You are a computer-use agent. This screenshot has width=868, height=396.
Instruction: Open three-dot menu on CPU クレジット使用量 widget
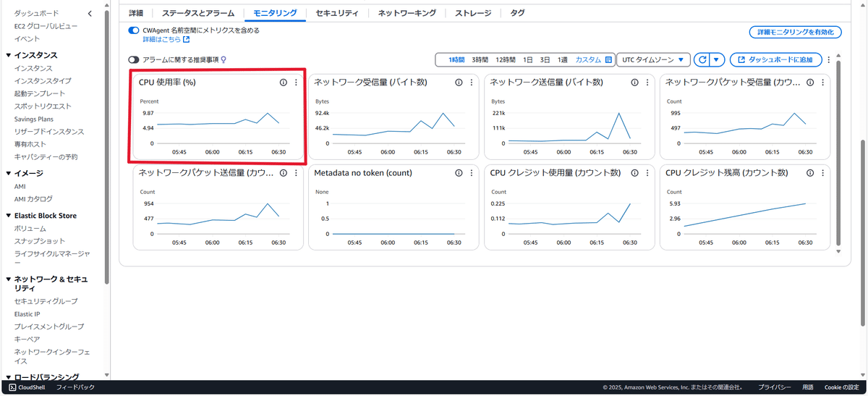(647, 173)
